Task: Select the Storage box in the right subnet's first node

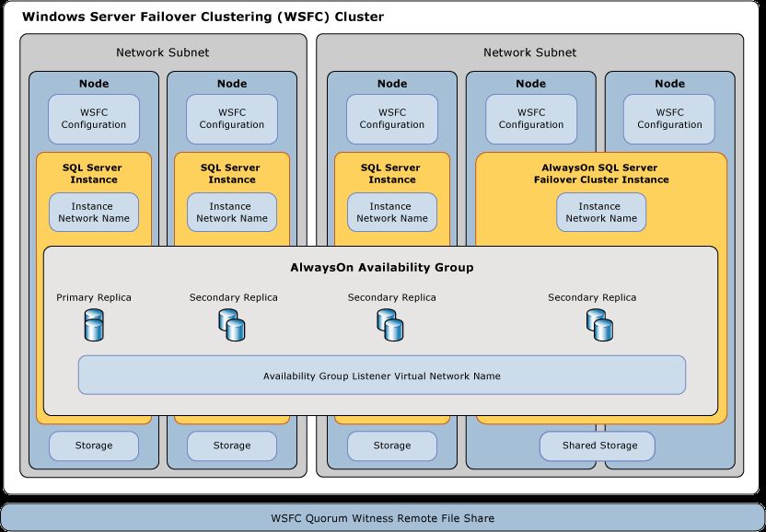Action: [x=392, y=445]
